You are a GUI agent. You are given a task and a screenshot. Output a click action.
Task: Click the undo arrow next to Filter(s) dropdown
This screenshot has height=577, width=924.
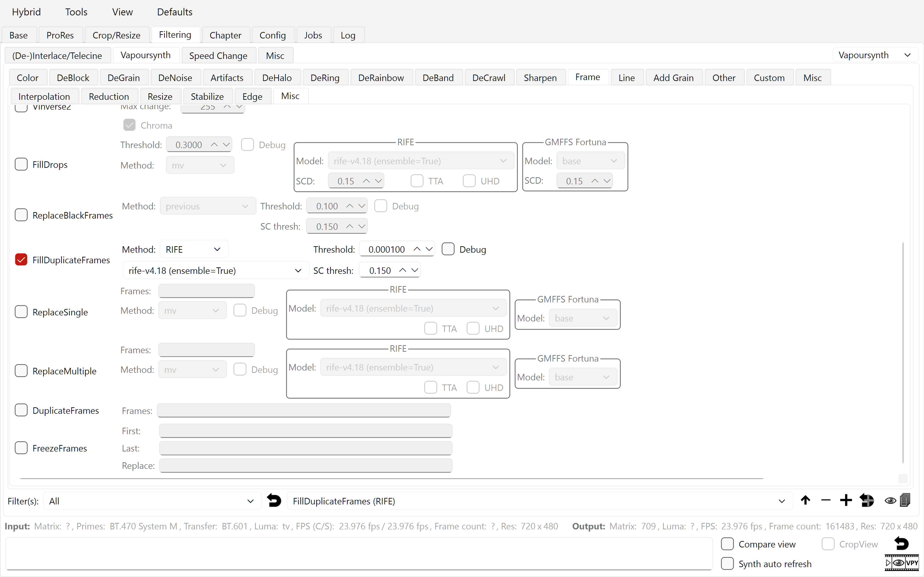[x=274, y=500]
